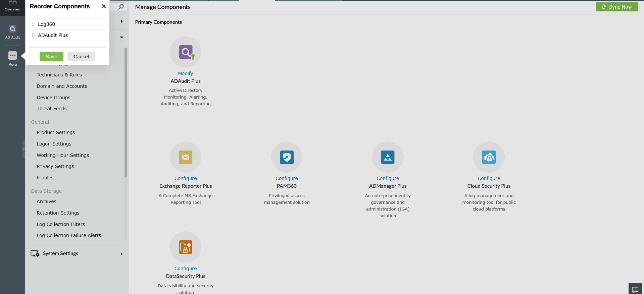
Task: Close the Reorder Components popup
Action: [104, 6]
